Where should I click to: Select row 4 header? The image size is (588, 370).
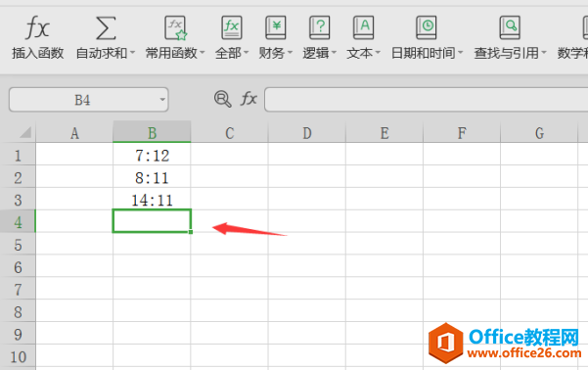coord(18,221)
